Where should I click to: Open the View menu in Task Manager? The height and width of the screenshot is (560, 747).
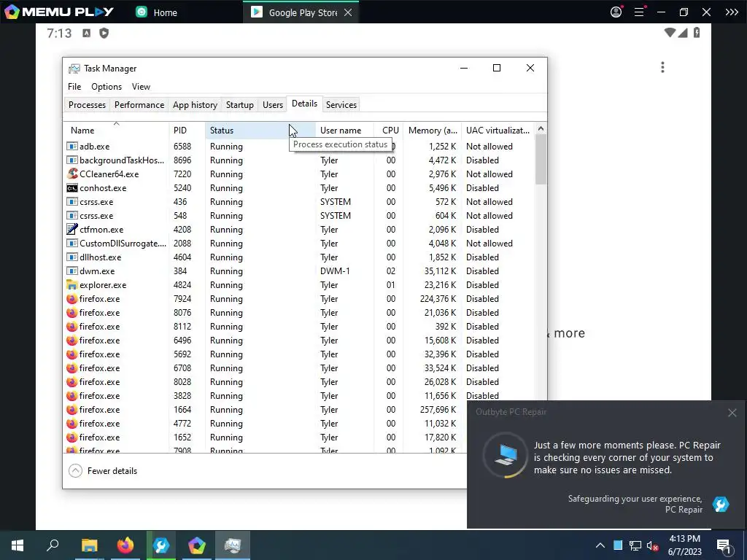point(141,87)
